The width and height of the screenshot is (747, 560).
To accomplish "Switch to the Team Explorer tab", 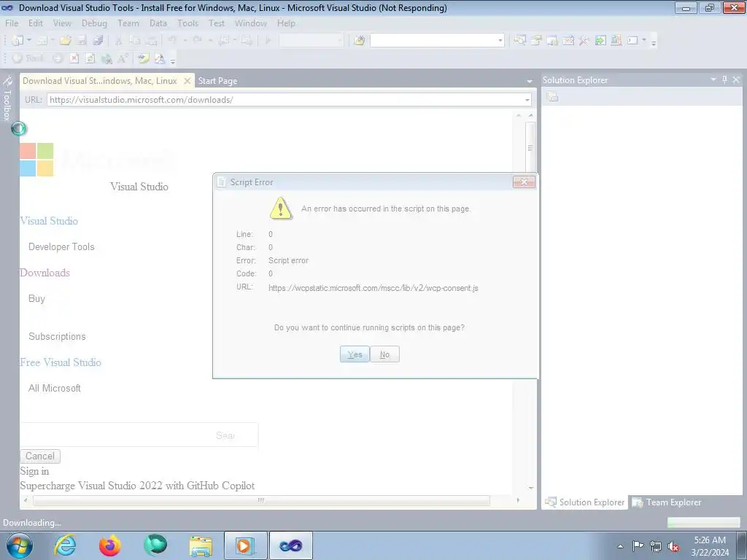I will (667, 502).
